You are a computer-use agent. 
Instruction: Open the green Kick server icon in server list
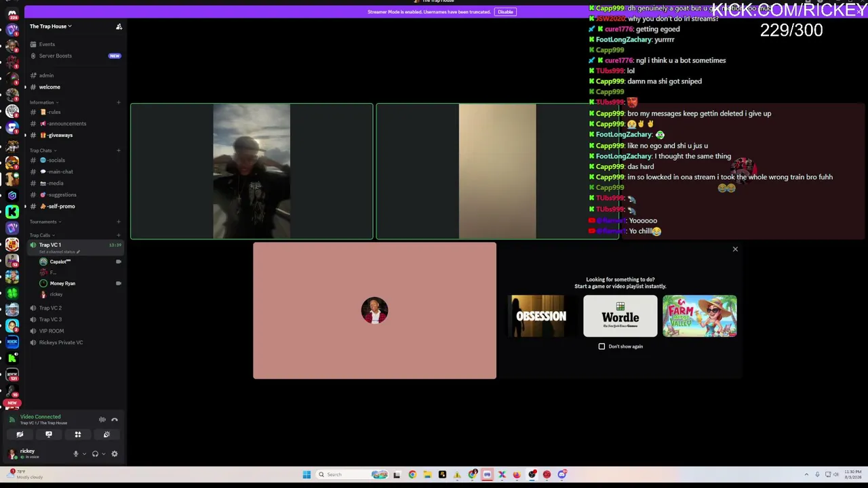(12, 212)
